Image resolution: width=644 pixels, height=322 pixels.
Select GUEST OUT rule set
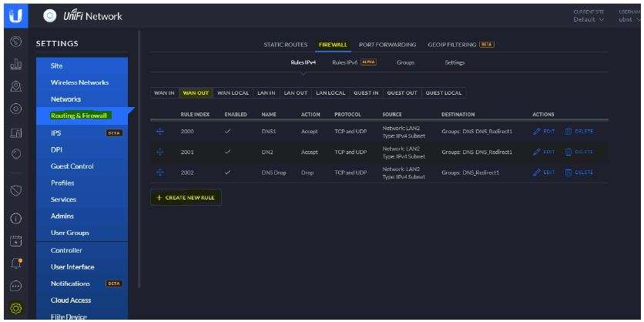point(402,93)
